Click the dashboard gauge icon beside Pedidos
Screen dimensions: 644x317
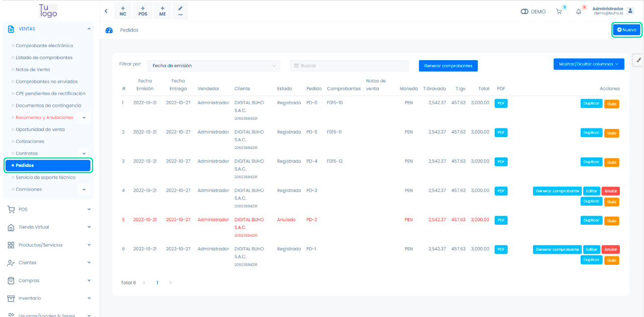pos(109,30)
